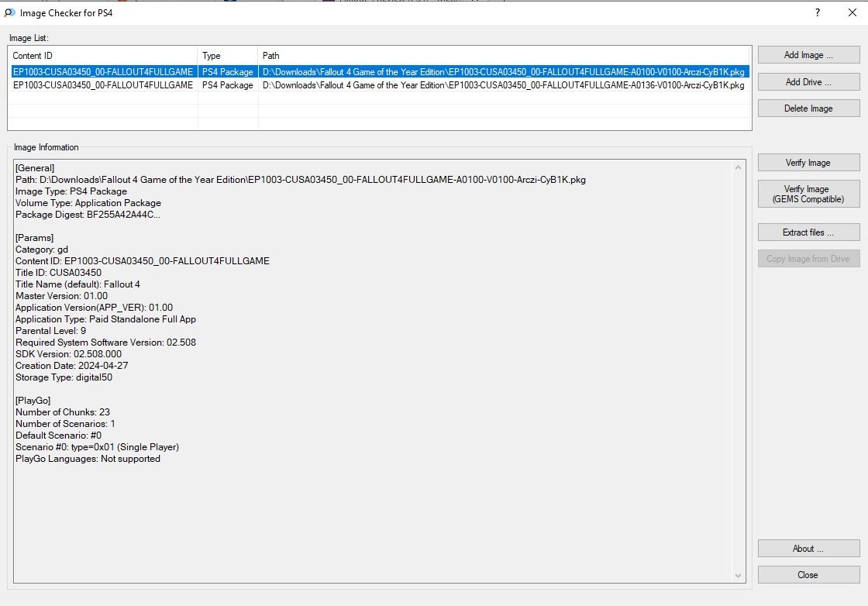Click SDK Version: 02.508.000 line
This screenshot has width=868, height=606.
pos(69,354)
